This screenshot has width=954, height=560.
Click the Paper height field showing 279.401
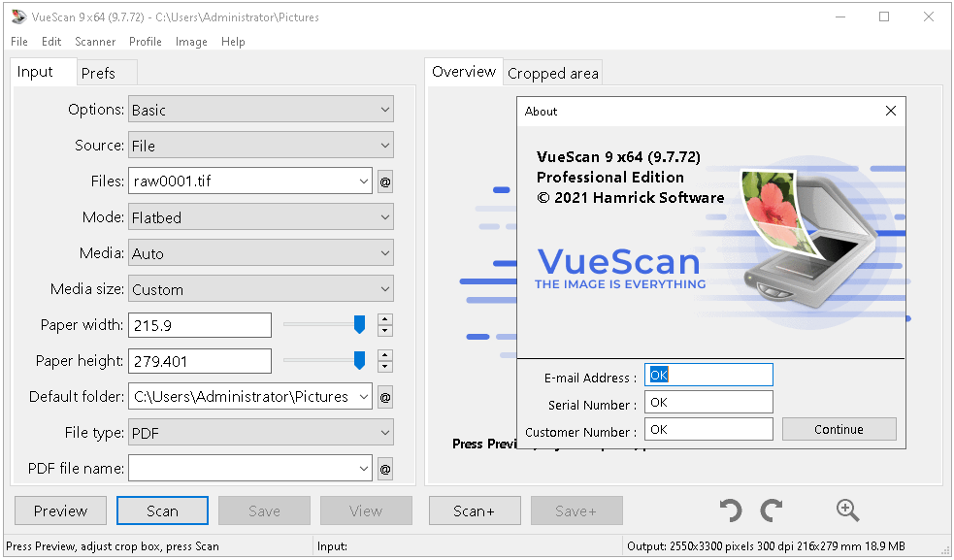[200, 361]
